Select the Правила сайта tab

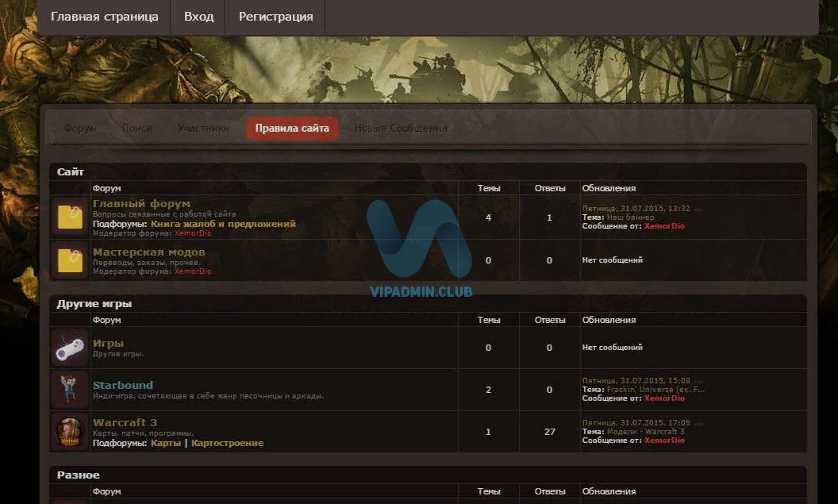(x=292, y=129)
